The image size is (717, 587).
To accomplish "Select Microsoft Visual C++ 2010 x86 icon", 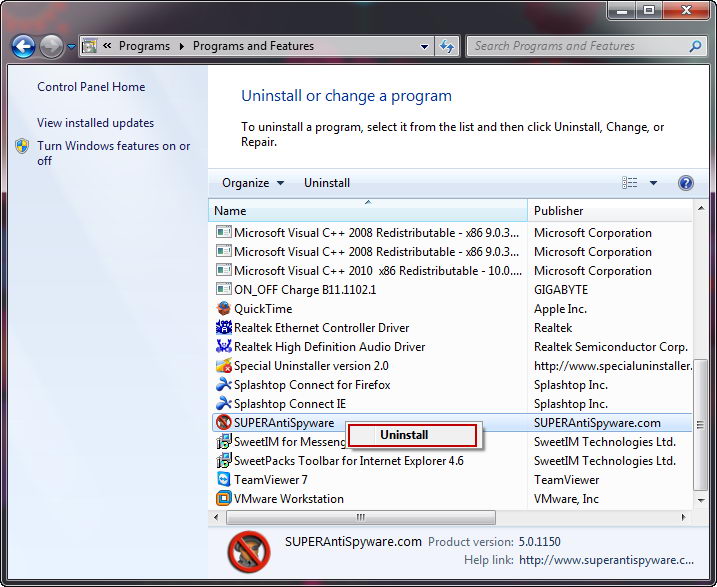I will [x=223, y=270].
